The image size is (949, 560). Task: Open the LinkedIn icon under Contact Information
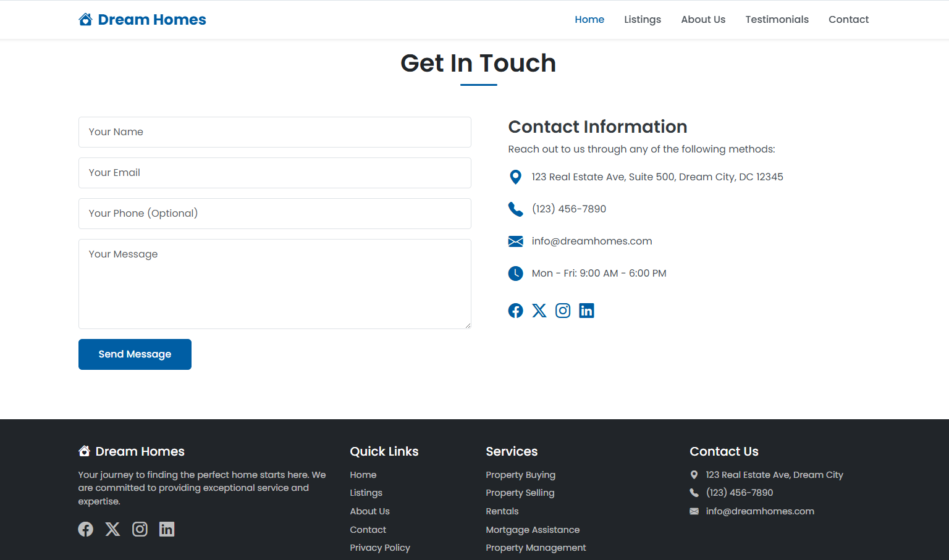point(586,311)
